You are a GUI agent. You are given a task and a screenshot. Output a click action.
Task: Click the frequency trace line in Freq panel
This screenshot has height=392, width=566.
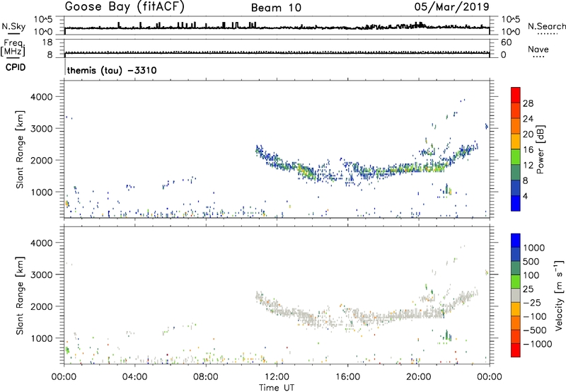(277, 52)
